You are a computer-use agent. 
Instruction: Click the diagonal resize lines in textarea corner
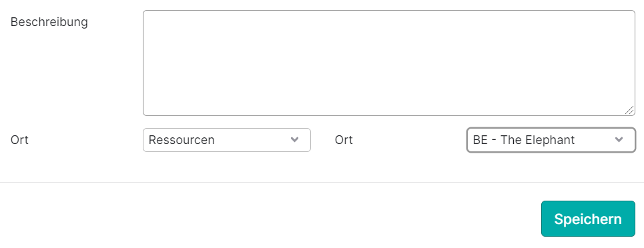click(x=629, y=109)
